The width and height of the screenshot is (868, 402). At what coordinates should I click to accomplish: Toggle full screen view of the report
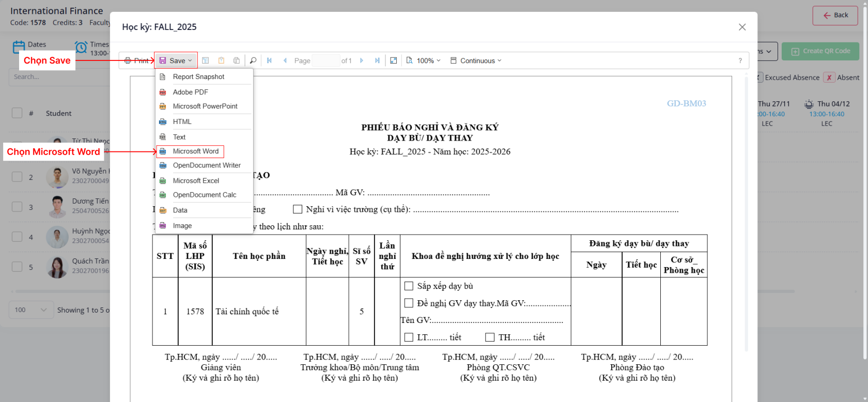(x=394, y=60)
